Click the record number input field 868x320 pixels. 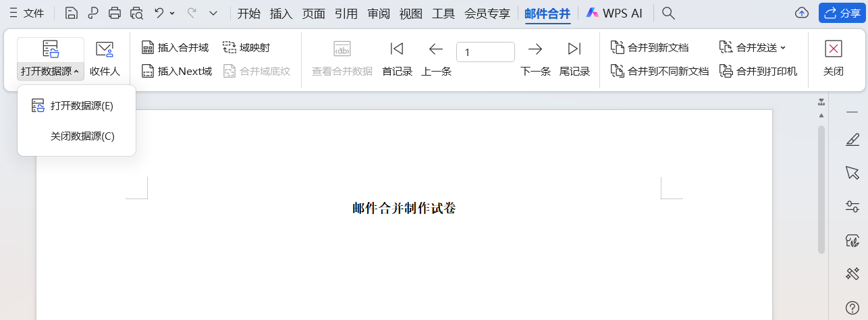click(485, 52)
